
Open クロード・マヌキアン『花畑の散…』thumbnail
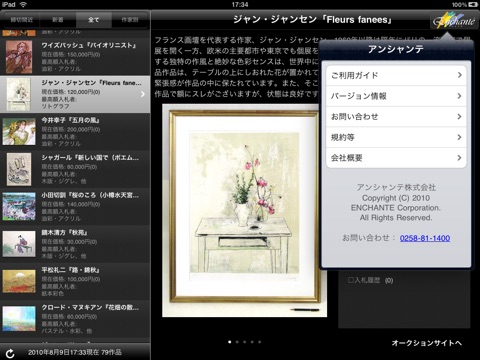[19, 319]
